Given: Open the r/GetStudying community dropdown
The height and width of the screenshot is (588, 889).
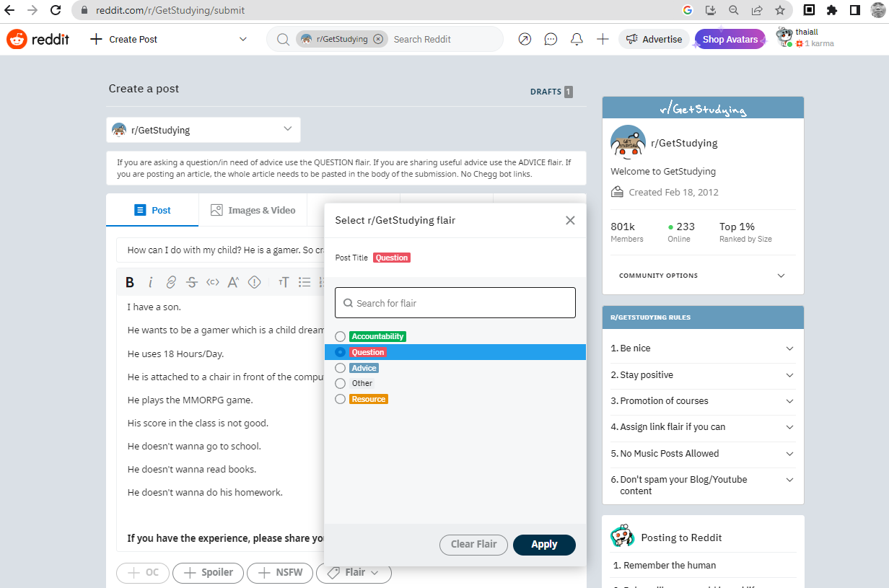Looking at the screenshot, I should coord(203,131).
